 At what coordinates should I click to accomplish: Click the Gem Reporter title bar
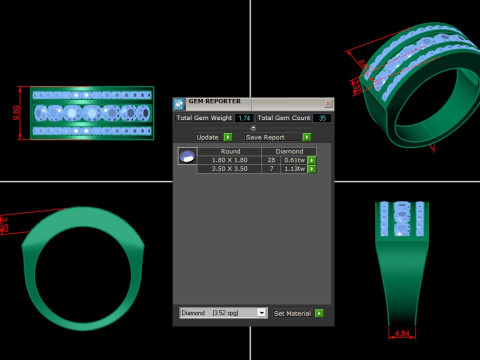tap(253, 104)
